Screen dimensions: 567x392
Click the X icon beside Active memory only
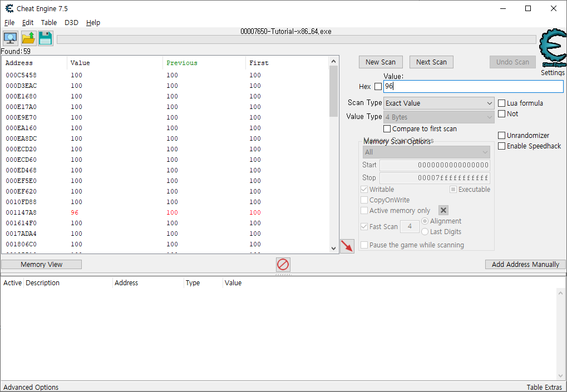tap(443, 210)
